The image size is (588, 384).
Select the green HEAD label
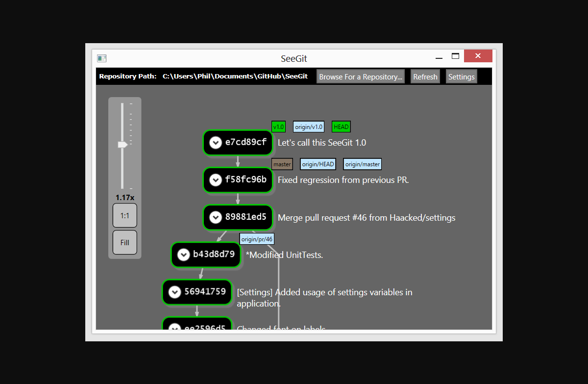(x=341, y=127)
